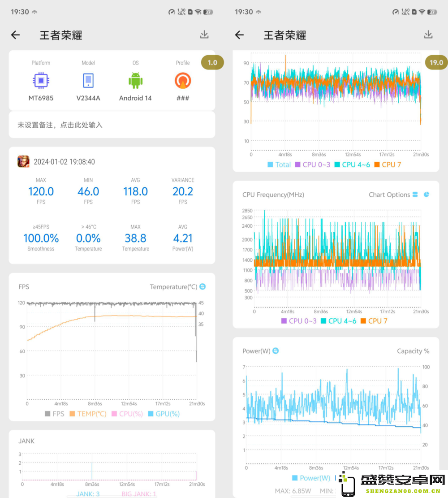Tap the MAX Temperature value 38.8
This screenshot has height=498, width=448.
(x=136, y=238)
